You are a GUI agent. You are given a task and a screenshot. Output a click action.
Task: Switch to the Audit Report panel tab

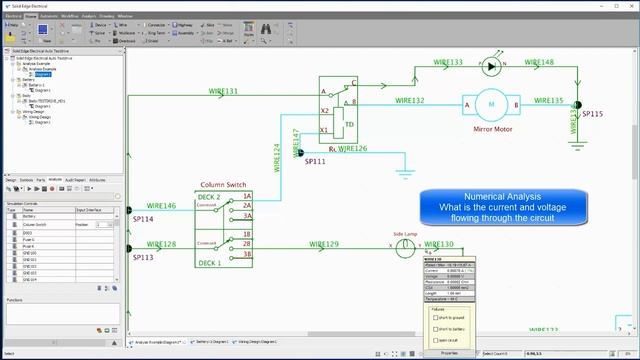tap(76, 180)
